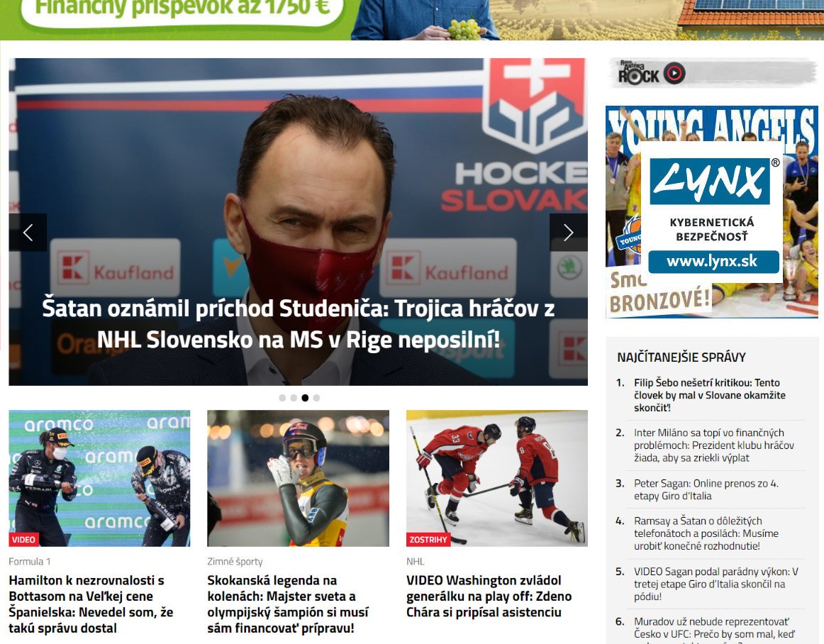Open the ski jumper article thumbnail
The width and height of the screenshot is (824, 644).
(x=298, y=479)
